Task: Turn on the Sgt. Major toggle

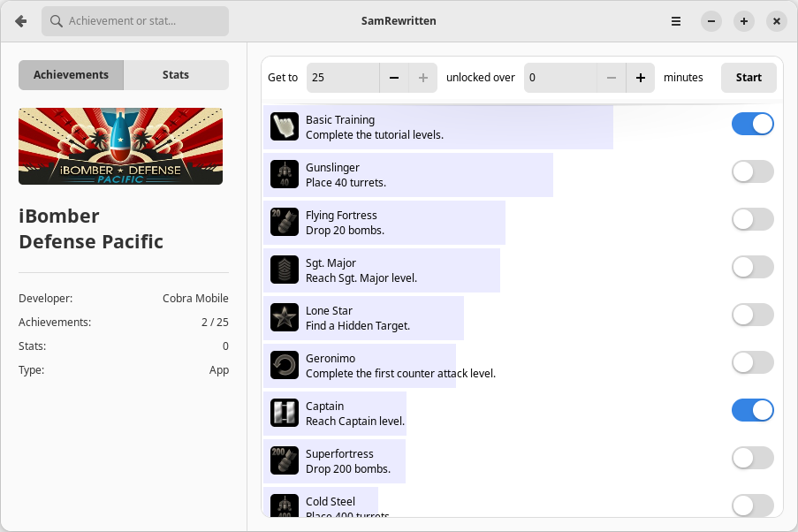Action: point(753,267)
